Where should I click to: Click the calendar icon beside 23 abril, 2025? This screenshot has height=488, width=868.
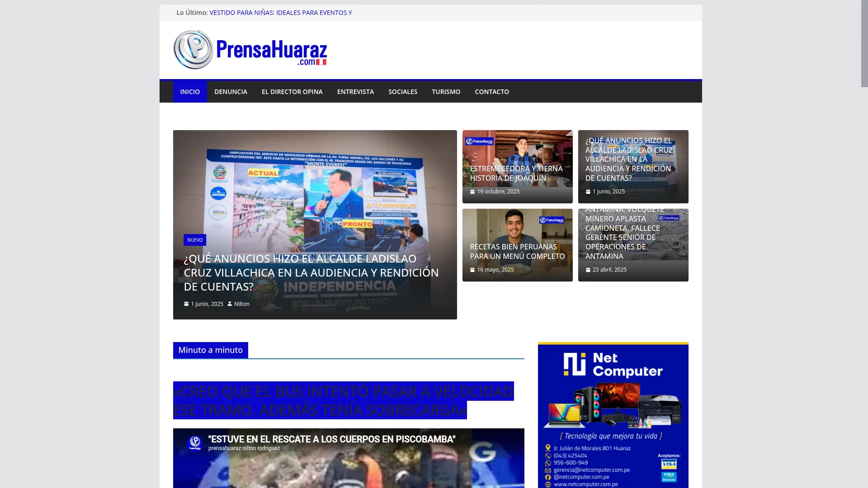tap(588, 270)
